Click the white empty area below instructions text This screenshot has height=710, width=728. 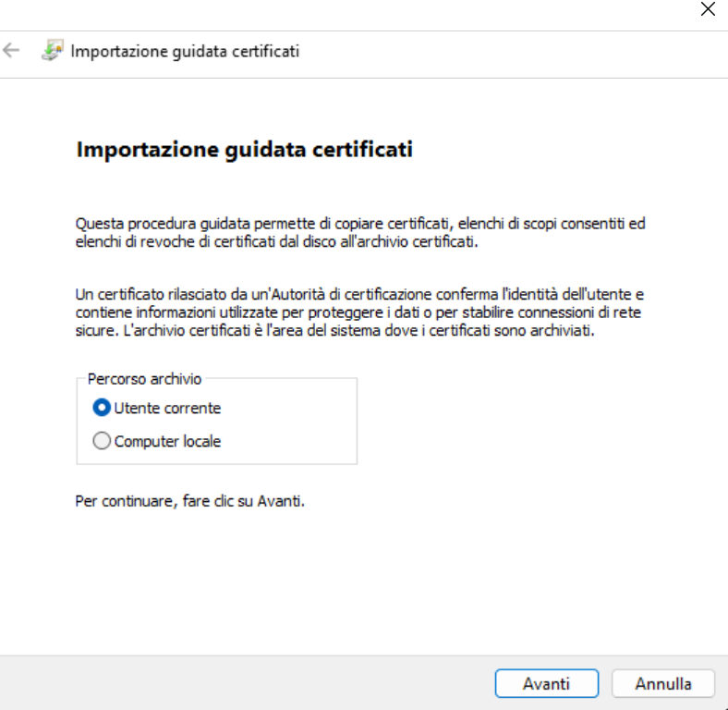point(362,581)
